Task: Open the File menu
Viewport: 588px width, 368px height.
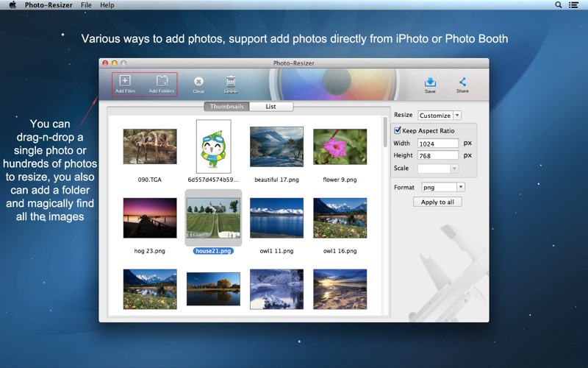Action: click(86, 5)
